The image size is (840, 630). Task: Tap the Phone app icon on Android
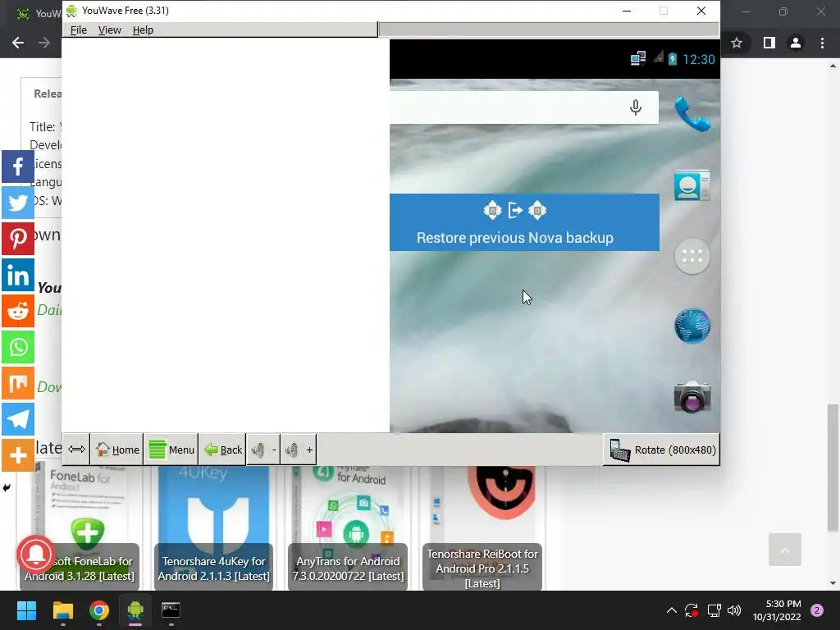[x=692, y=113]
